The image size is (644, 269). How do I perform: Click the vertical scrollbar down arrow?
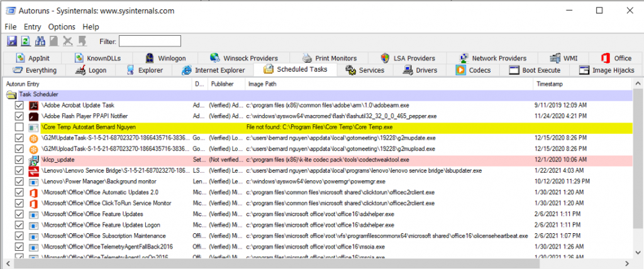pos(638,252)
